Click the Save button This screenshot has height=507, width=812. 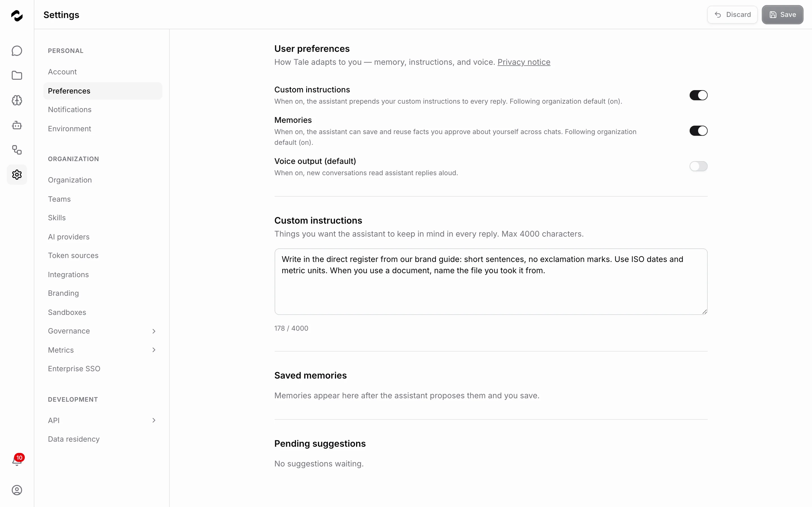click(x=782, y=15)
